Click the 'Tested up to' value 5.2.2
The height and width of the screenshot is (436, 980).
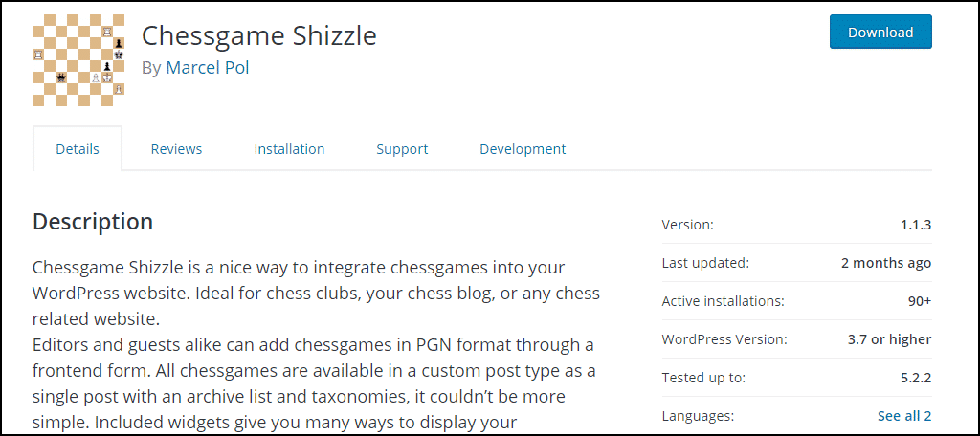click(x=914, y=378)
